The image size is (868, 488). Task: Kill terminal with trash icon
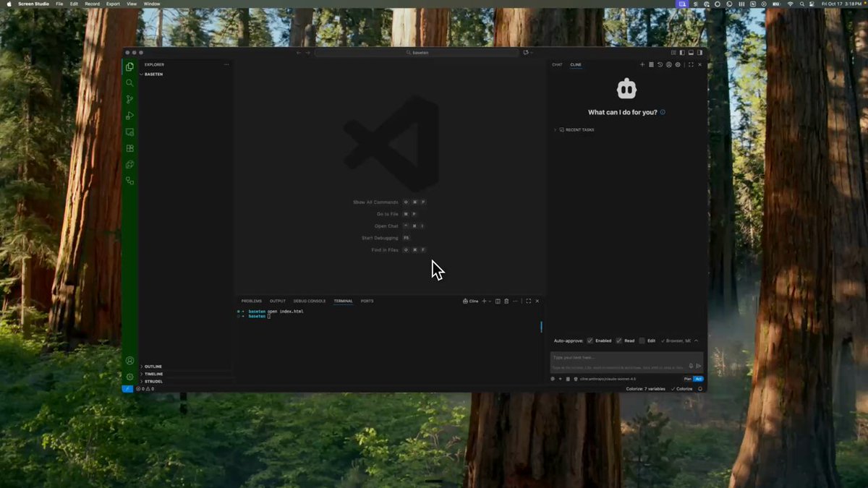coord(506,301)
